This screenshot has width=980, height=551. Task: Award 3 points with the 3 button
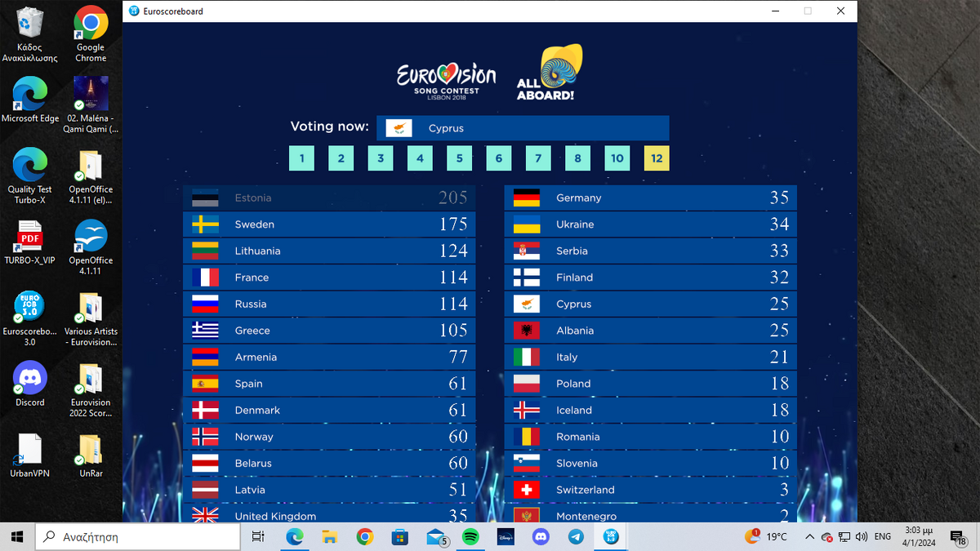coord(381,158)
